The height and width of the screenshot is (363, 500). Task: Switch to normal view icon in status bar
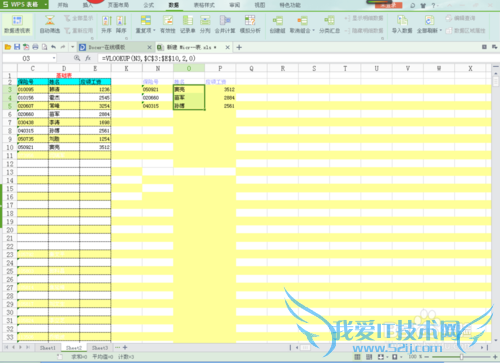(x=357, y=357)
